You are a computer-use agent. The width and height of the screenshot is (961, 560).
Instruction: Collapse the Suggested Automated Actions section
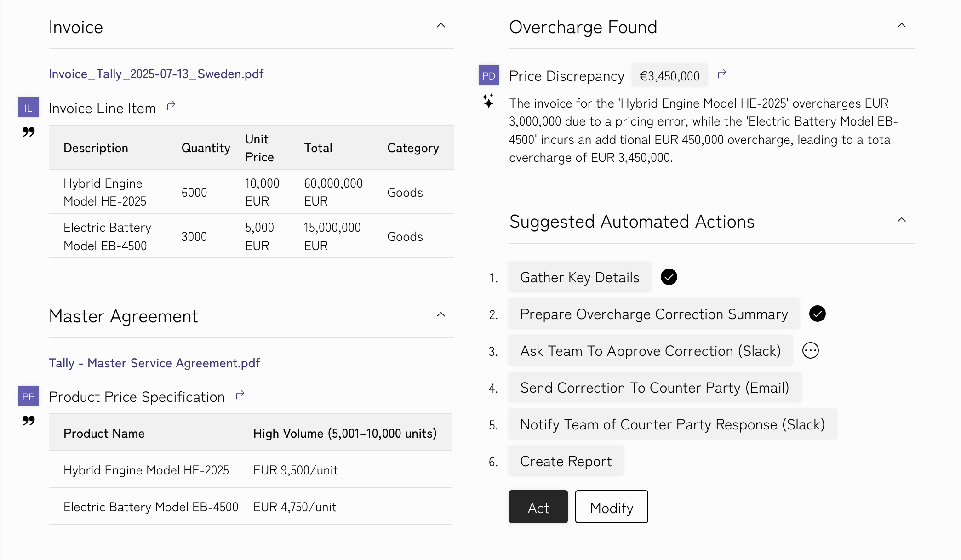[x=901, y=220]
